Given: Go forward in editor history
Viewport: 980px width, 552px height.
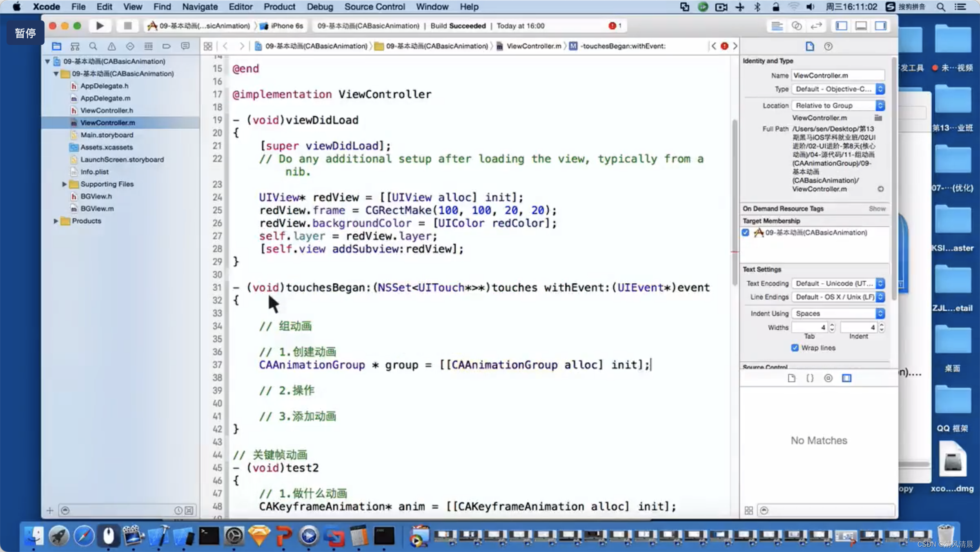Looking at the screenshot, I should pos(242,46).
